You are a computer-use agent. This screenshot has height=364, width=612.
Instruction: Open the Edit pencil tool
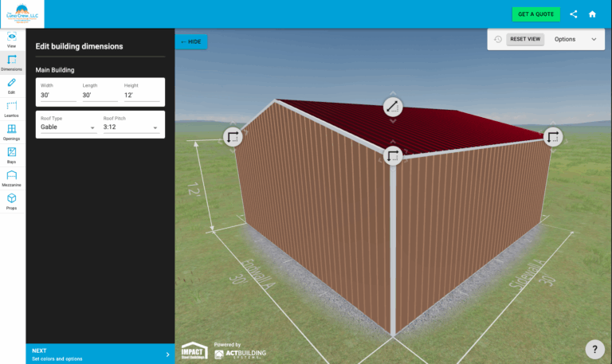coord(12,86)
